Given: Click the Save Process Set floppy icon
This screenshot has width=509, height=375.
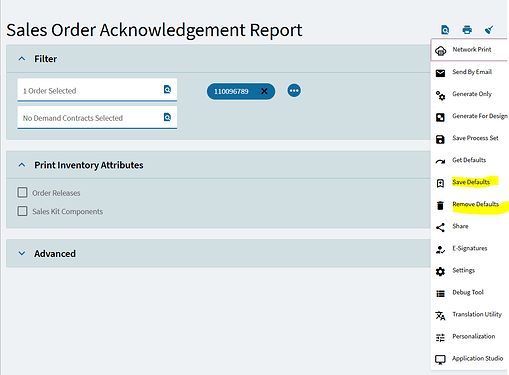Looking at the screenshot, I should (x=440, y=139).
